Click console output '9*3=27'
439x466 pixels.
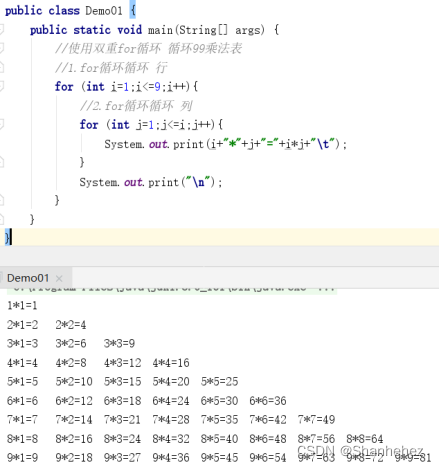[122, 457]
